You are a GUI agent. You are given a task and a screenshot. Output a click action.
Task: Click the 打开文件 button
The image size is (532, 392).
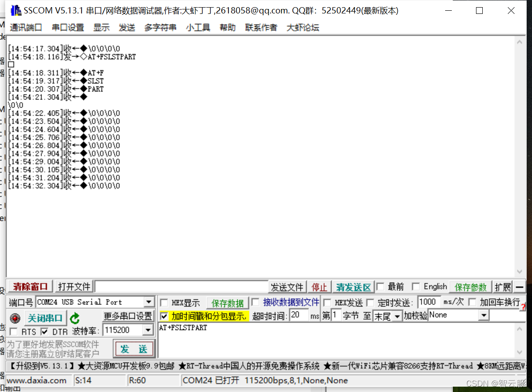(74, 287)
